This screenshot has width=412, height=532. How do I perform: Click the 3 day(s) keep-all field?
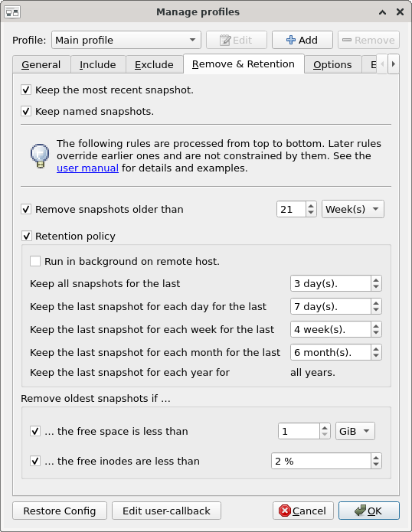tap(330, 283)
